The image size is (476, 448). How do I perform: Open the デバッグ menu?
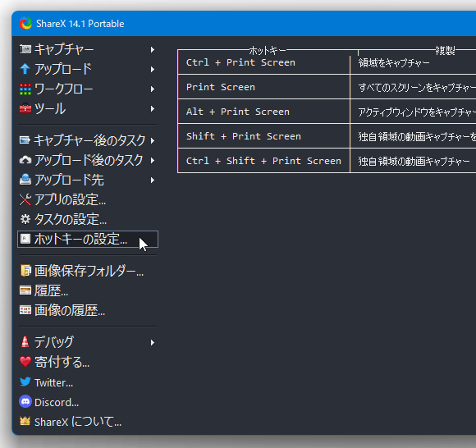tap(88, 342)
